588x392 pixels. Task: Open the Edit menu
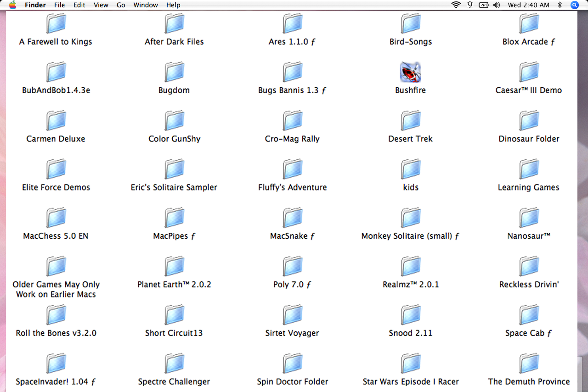pos(79,5)
